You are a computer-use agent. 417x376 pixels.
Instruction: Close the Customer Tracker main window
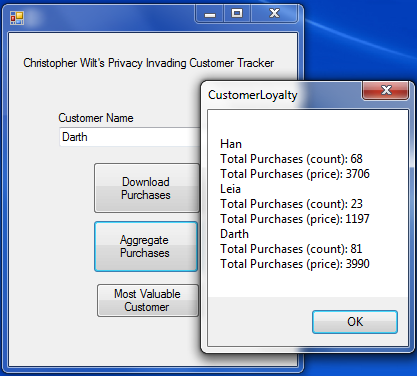274,14
